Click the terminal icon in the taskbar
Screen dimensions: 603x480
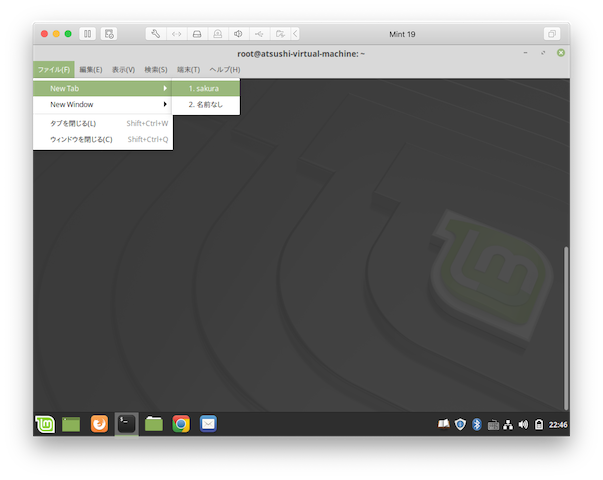126,424
